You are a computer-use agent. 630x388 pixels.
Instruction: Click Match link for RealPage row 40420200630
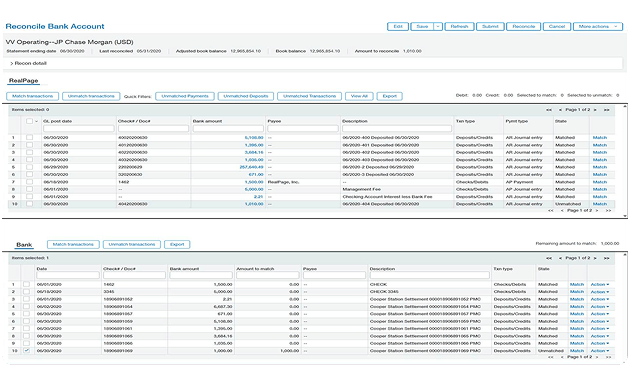(x=599, y=204)
